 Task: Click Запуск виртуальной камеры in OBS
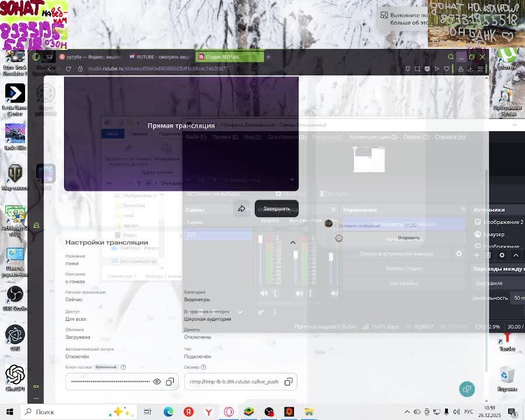tap(397, 254)
